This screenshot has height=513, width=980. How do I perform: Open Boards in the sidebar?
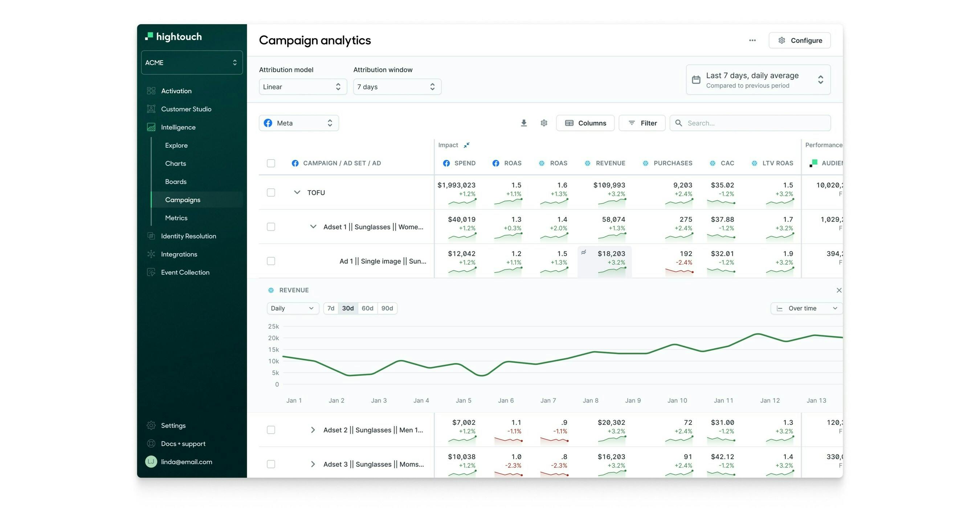(x=176, y=182)
